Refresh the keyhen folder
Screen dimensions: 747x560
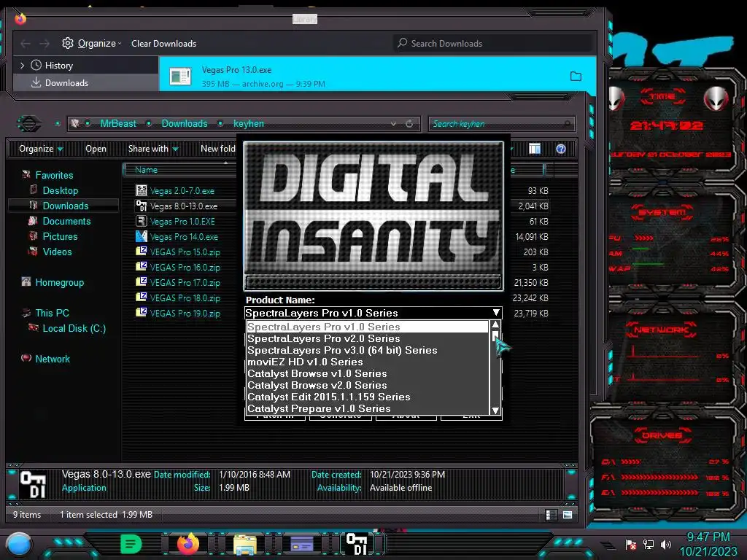tap(409, 123)
